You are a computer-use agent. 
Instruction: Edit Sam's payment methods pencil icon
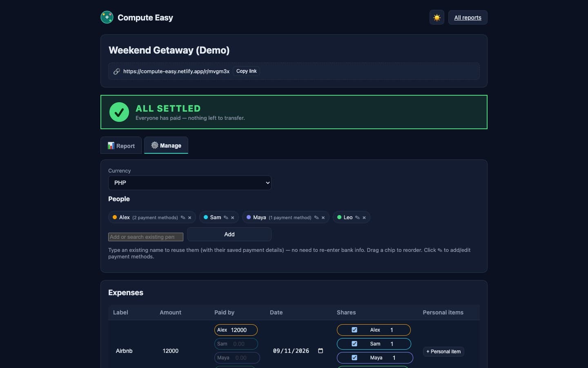[x=226, y=218]
